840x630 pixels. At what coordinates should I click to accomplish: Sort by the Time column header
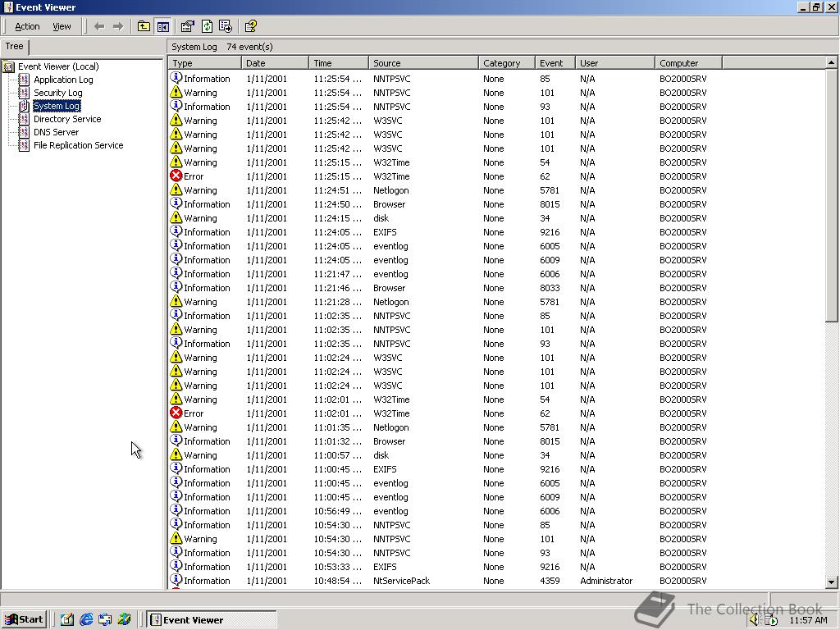[339, 62]
